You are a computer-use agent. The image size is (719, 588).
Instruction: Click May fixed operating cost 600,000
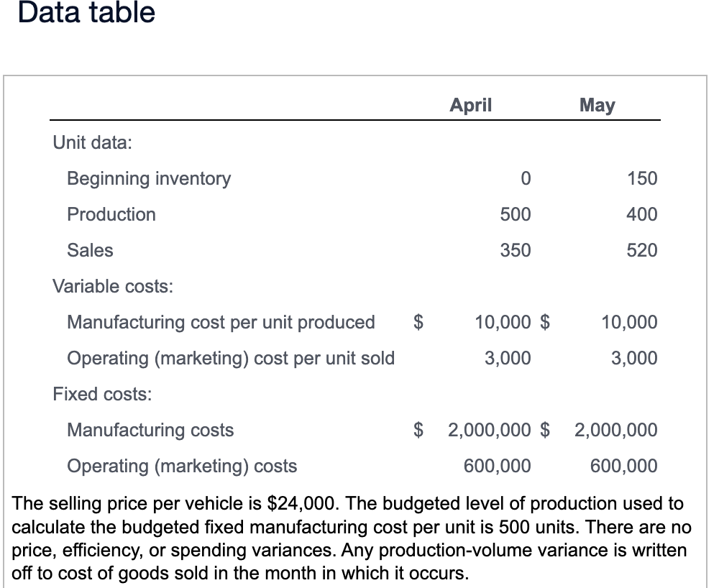[x=623, y=466]
